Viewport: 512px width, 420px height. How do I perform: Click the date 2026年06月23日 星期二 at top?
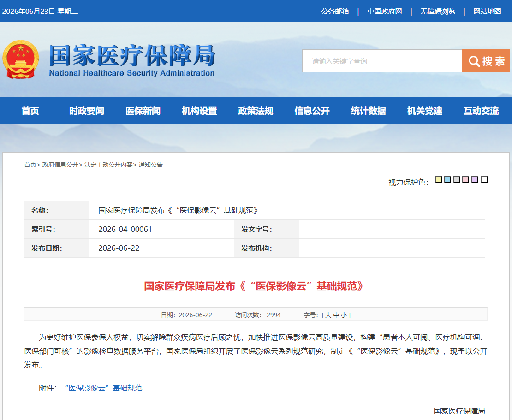coord(40,12)
